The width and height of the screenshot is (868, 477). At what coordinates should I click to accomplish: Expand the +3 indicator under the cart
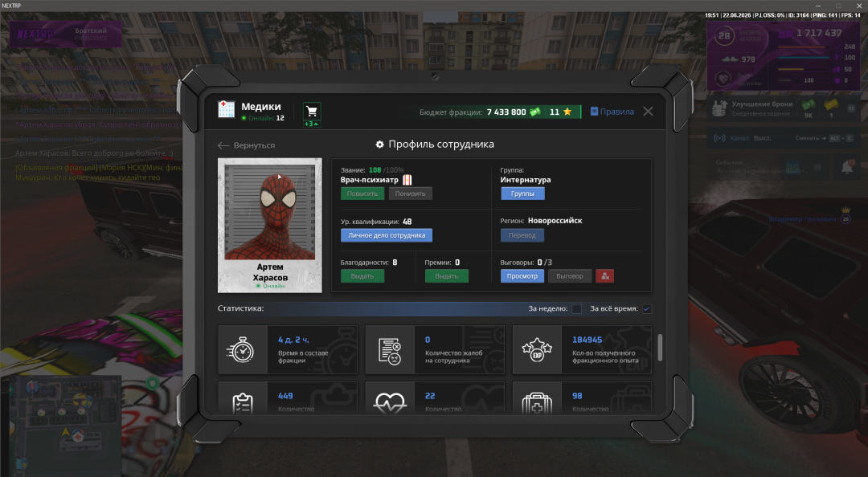(x=312, y=124)
